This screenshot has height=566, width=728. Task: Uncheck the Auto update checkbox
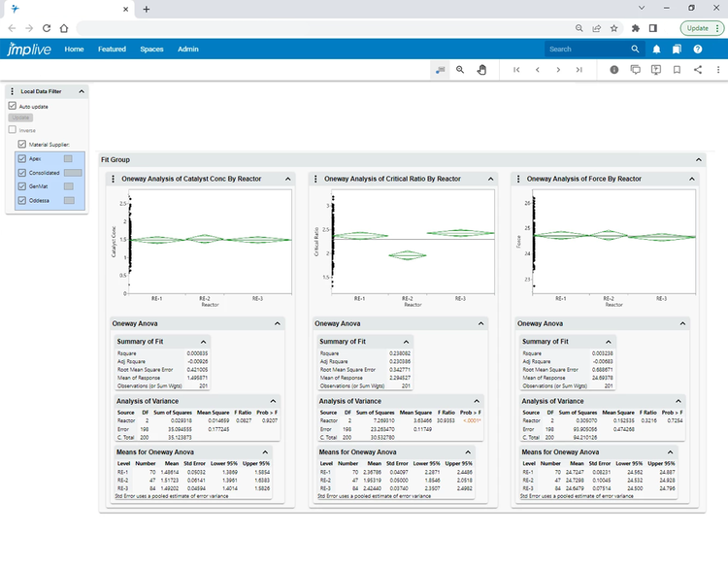point(13,106)
